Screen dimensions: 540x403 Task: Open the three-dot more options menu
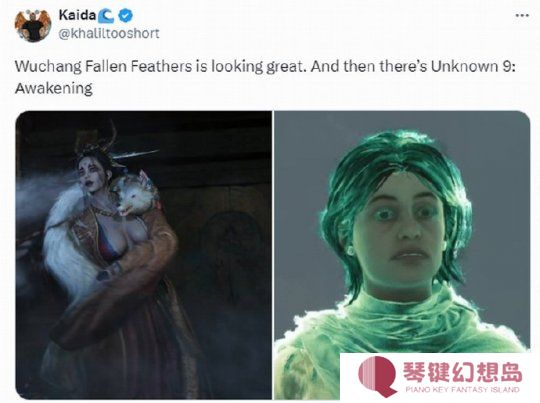pyautogui.click(x=522, y=16)
